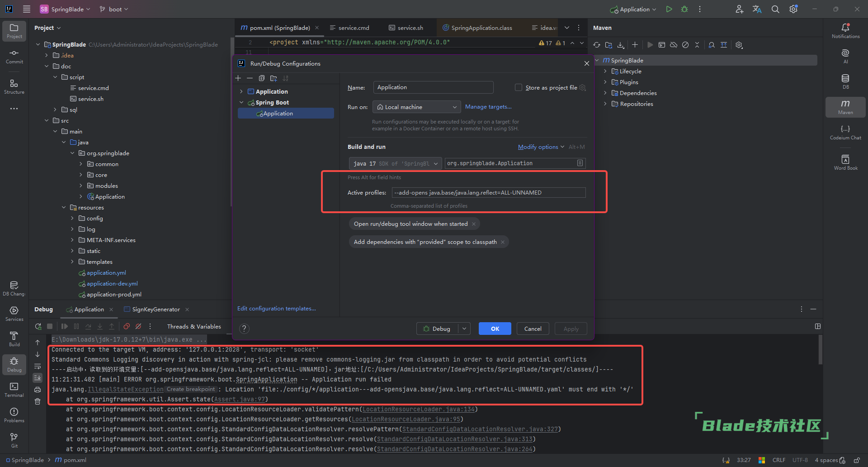Expand Maven Plugins node
This screenshot has height=467, width=868.
click(x=605, y=82)
